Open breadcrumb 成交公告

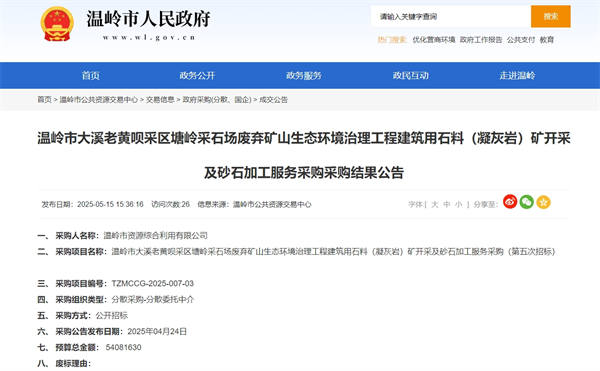(x=273, y=100)
